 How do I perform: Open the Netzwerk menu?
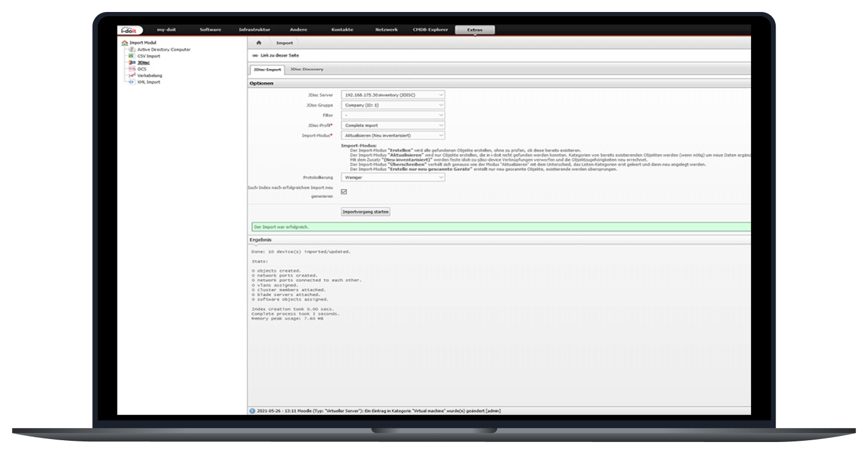386,30
